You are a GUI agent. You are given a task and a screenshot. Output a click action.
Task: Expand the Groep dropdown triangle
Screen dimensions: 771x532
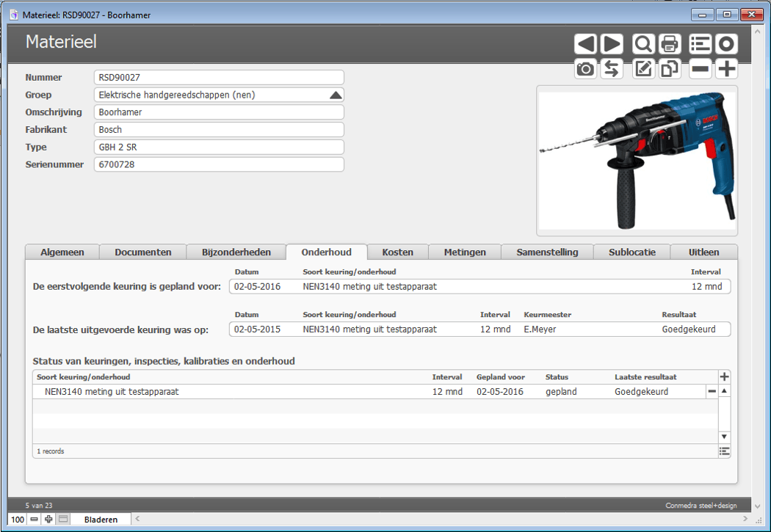tap(336, 95)
